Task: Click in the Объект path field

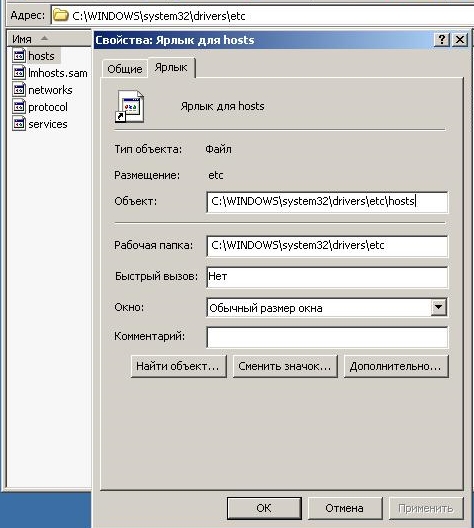Action: [327, 202]
